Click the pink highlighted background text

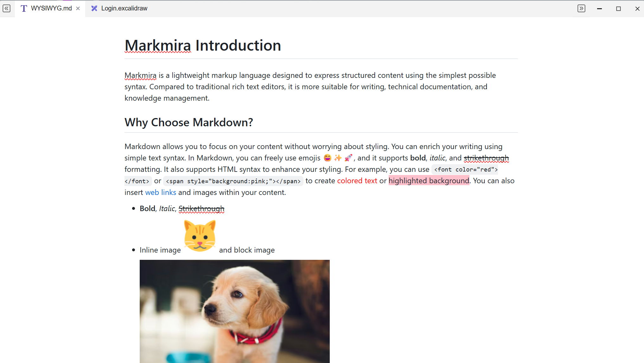[x=429, y=181]
